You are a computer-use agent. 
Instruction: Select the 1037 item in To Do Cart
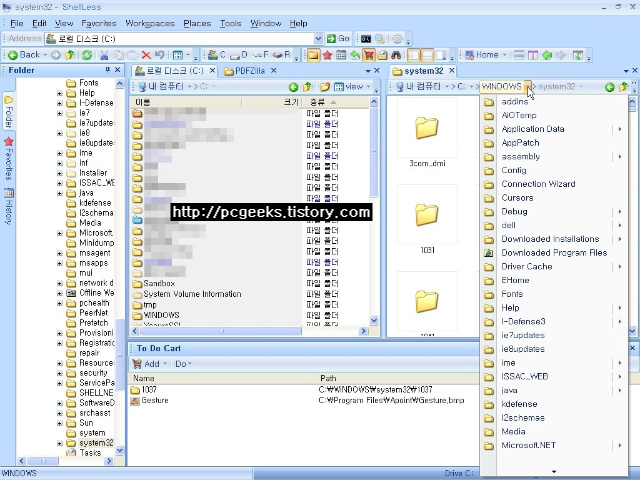149,390
